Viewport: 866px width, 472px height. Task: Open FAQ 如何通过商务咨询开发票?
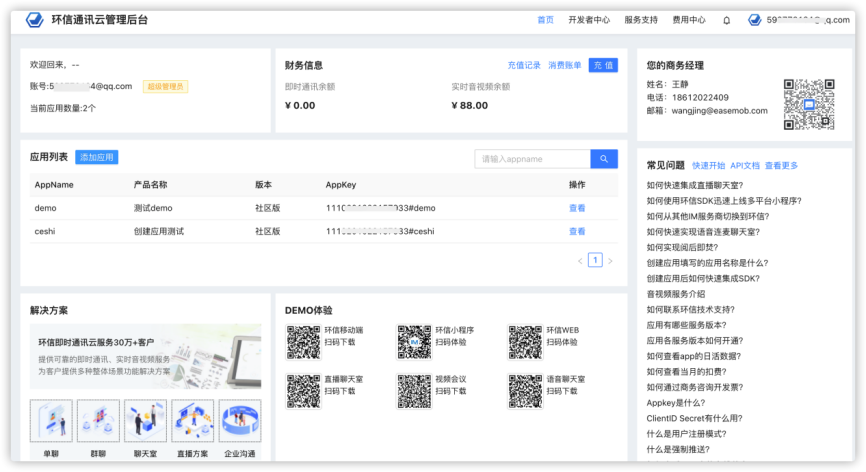click(x=695, y=387)
